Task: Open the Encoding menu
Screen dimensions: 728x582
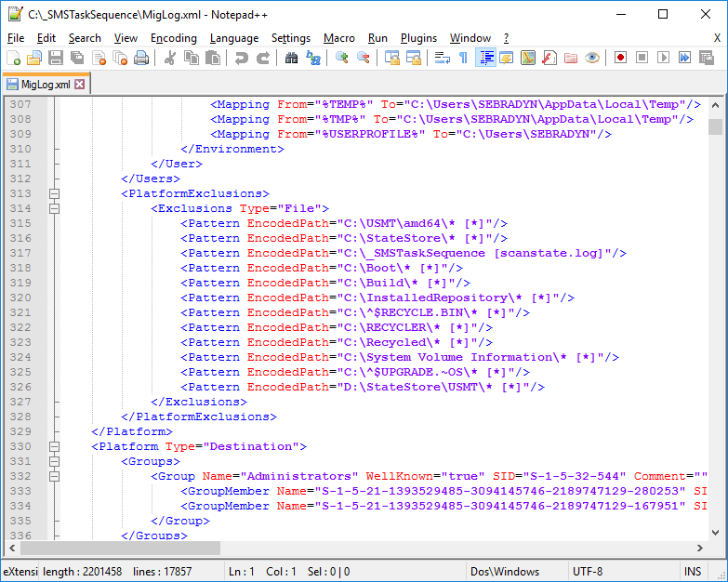Action: [x=174, y=38]
